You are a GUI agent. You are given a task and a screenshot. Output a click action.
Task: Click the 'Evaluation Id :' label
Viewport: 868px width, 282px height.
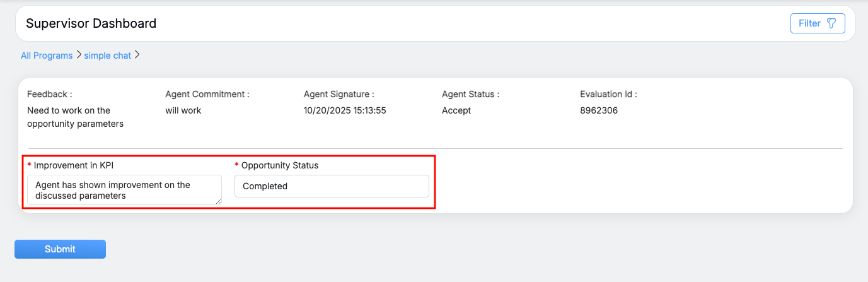[608, 94]
